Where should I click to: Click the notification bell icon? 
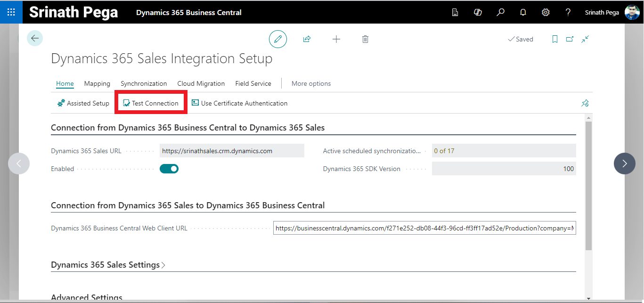pos(523,12)
